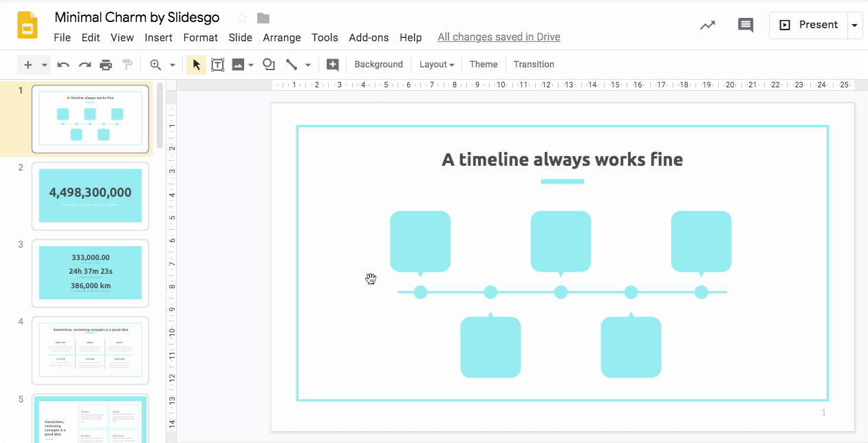Select the right bottom speech bubble shape
This screenshot has height=443, width=868.
(x=631, y=347)
